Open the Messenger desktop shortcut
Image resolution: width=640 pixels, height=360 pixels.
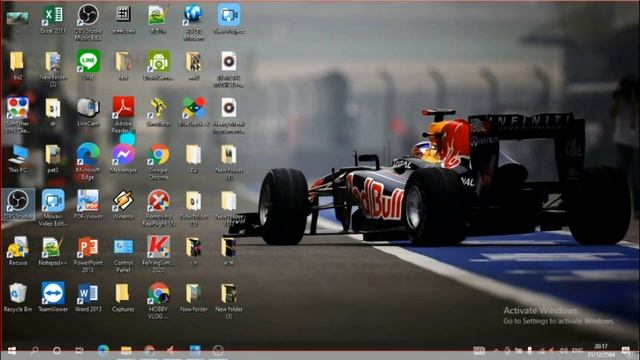click(123, 158)
